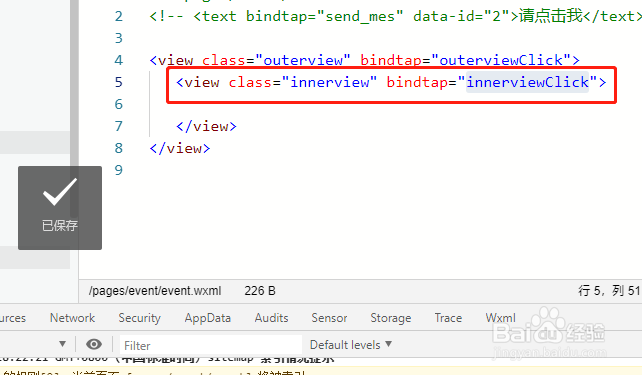Switch to the Storage tab
Image resolution: width=642 pixels, height=375 pixels.
(391, 318)
